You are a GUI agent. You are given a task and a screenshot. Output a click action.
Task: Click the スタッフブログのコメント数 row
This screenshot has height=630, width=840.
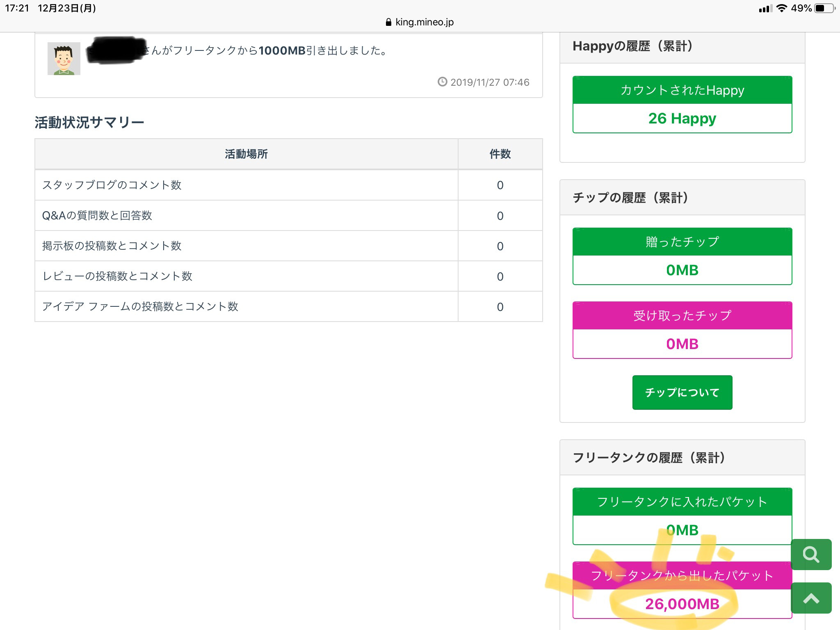(x=112, y=185)
